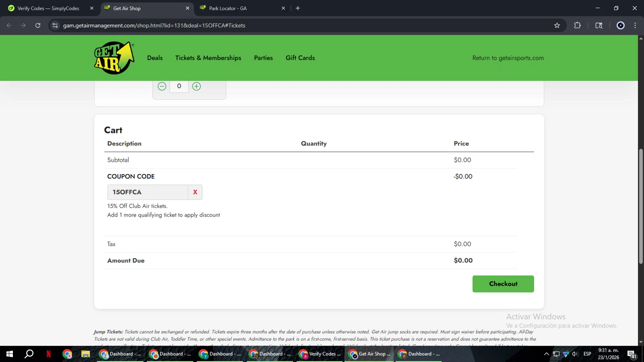
Task: Click the Subtotal row label
Action: click(118, 160)
